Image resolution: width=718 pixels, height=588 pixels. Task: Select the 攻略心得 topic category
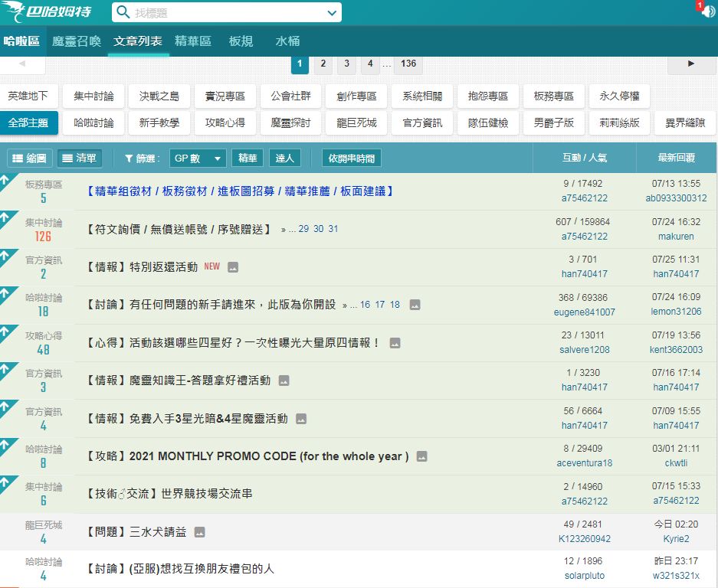coord(225,122)
